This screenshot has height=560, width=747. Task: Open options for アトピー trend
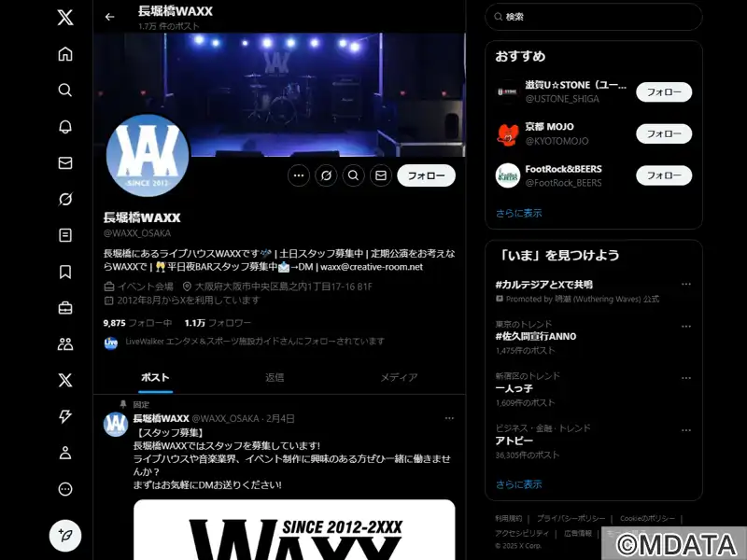[686, 430]
